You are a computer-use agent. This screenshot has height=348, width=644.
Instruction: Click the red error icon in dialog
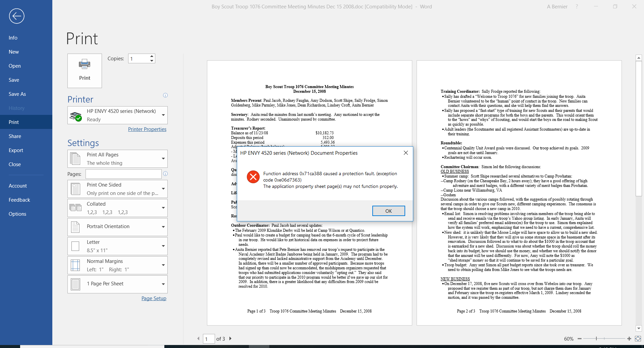pos(253,177)
